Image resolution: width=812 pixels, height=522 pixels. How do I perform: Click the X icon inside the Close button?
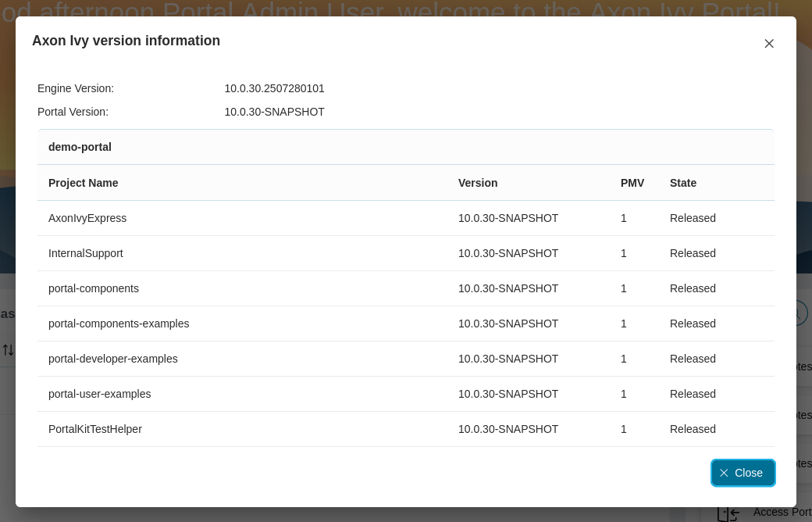[x=725, y=473]
